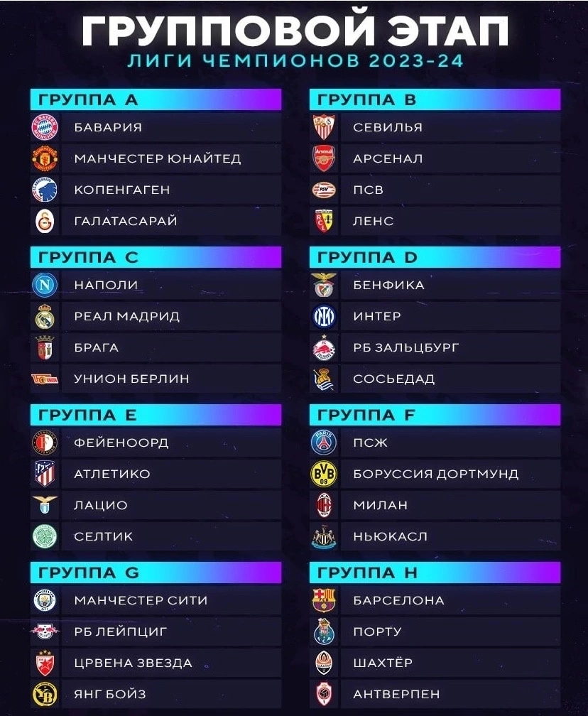The height and width of the screenshot is (716, 588).
Task: Click the Young Boys YB logo
Action: [45, 694]
